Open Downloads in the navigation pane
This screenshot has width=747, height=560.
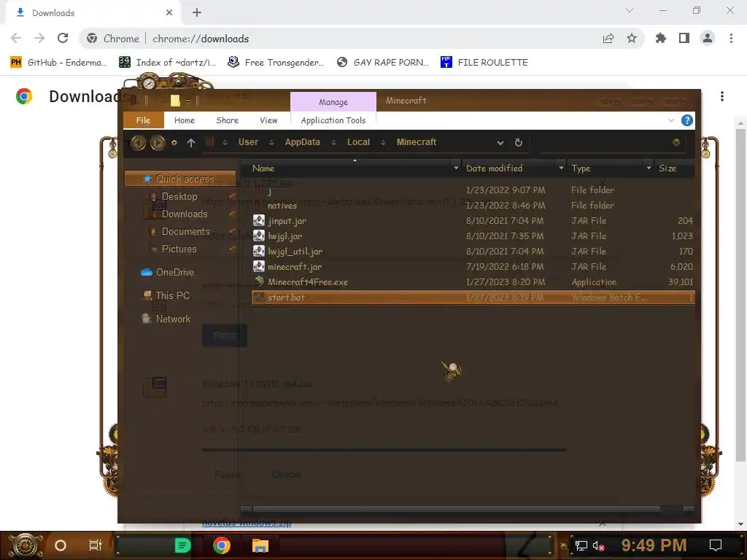coord(185,214)
